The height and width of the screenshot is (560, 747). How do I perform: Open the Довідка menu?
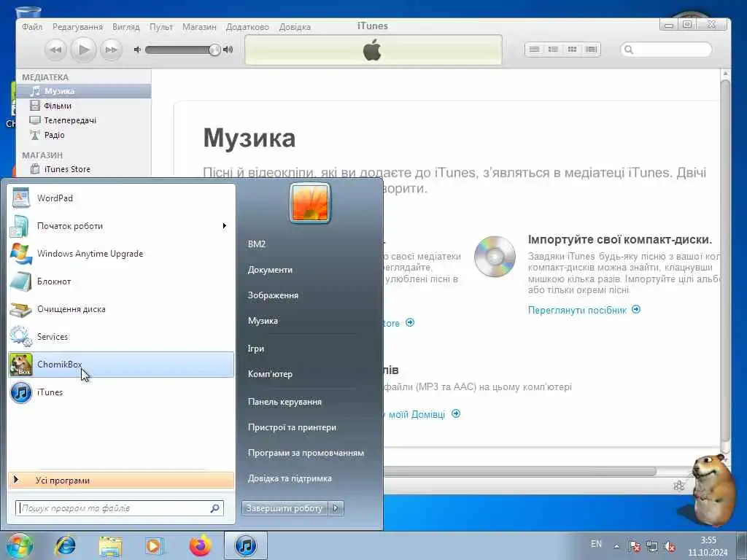point(295,27)
